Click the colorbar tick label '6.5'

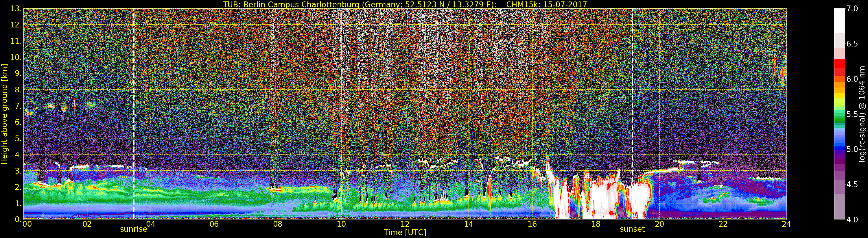pyautogui.click(x=852, y=44)
